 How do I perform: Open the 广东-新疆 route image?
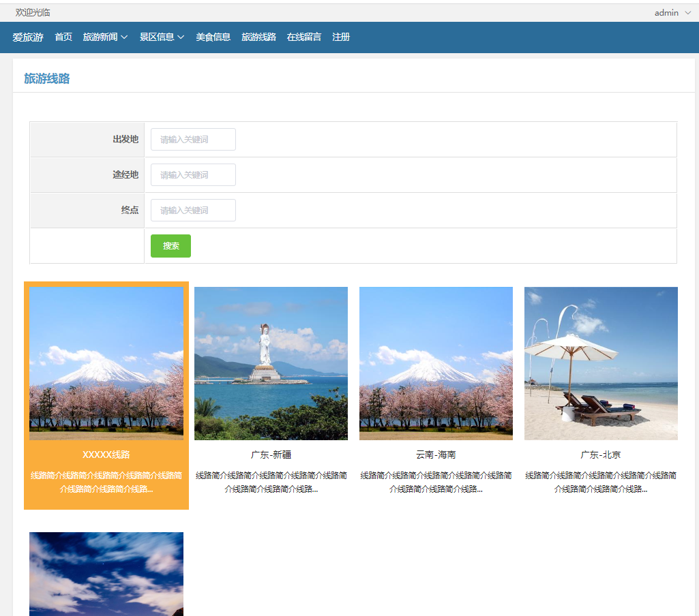tap(271, 363)
